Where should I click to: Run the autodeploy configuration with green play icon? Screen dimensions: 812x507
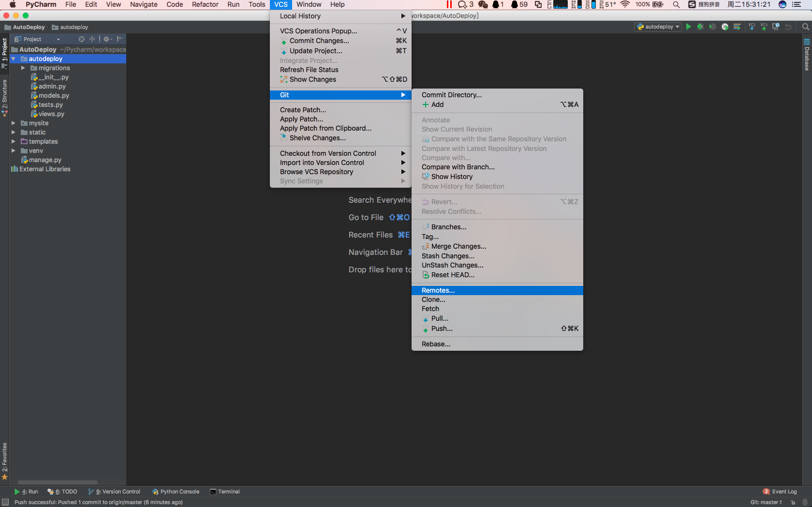[x=688, y=27]
